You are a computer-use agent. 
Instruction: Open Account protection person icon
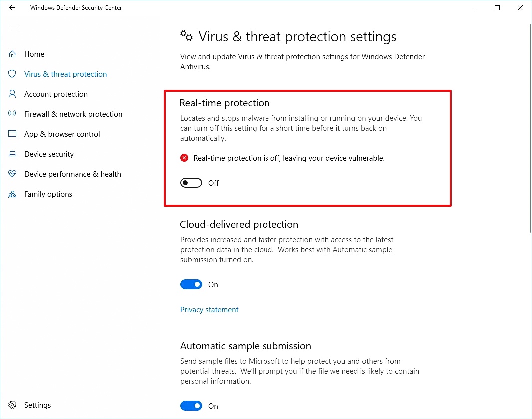(12, 94)
